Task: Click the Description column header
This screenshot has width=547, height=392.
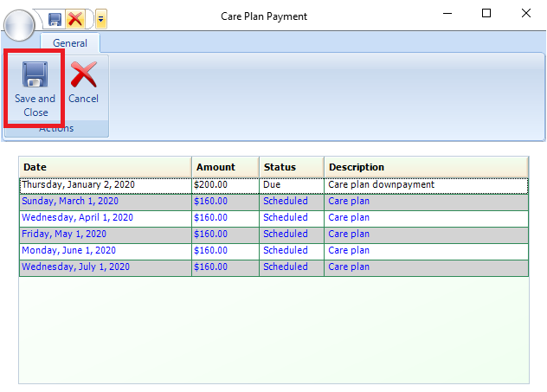Action: coord(425,167)
